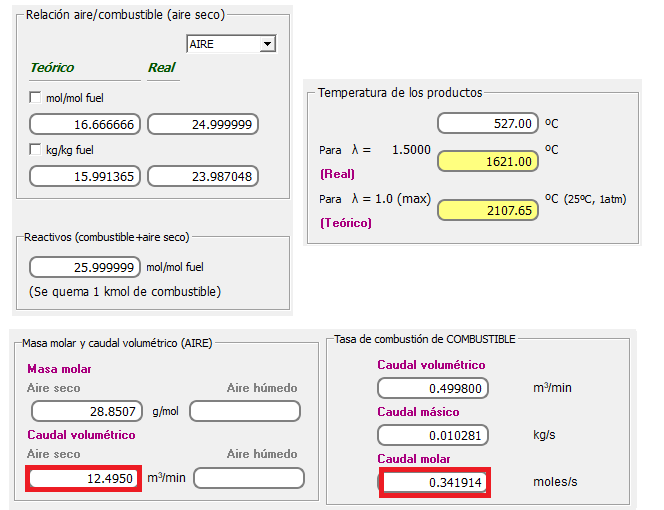Select the fuel volumetric flow field 0.499800
The height and width of the screenshot is (510, 664).
[432, 387]
